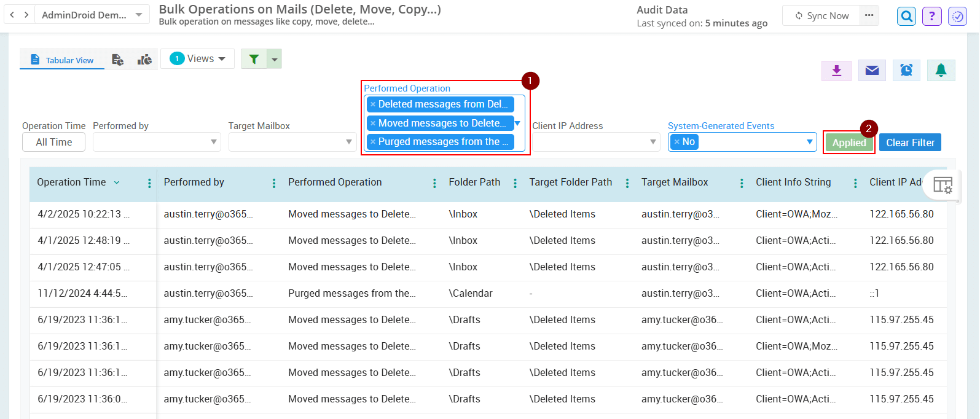This screenshot has height=419, width=980.
Task: Open the Performed Operation column options menu
Action: pyautogui.click(x=434, y=183)
